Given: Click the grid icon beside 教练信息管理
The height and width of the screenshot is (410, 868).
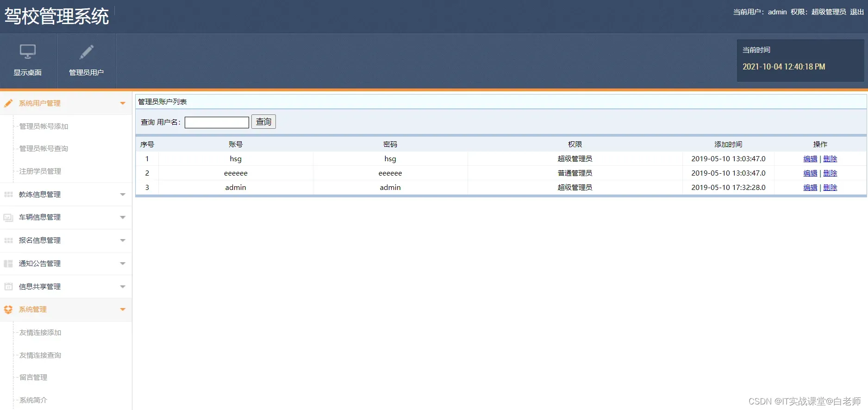Looking at the screenshot, I should (x=8, y=195).
